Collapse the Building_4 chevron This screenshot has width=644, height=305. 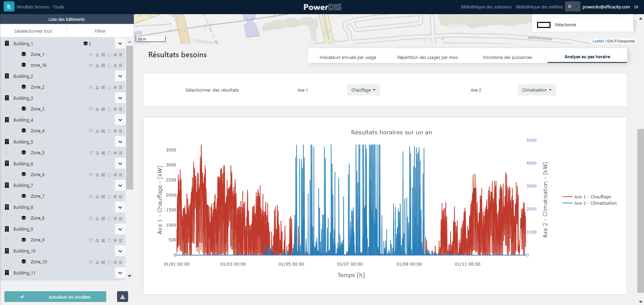[120, 120]
